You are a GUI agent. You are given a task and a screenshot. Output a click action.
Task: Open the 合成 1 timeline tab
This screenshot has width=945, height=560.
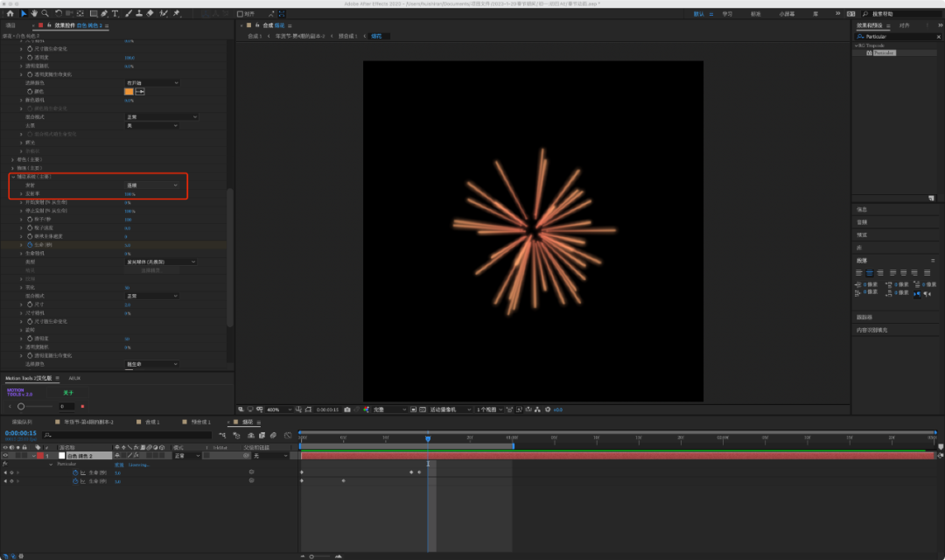point(152,422)
